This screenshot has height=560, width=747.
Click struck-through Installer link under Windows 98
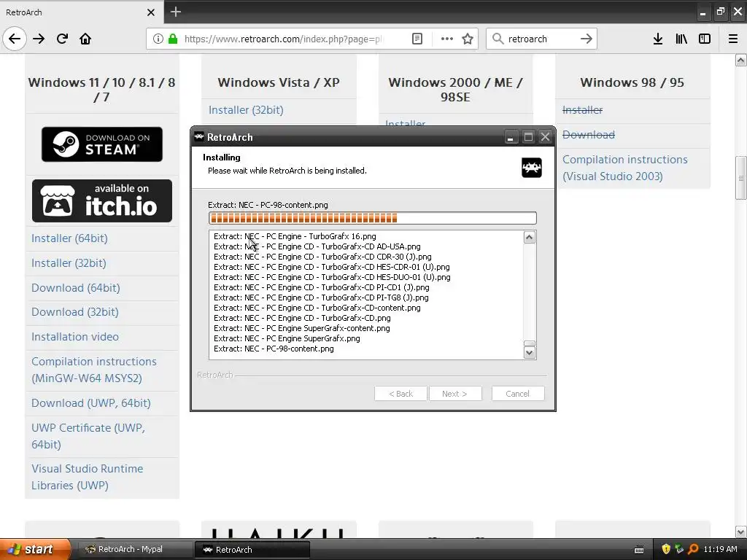coord(582,110)
